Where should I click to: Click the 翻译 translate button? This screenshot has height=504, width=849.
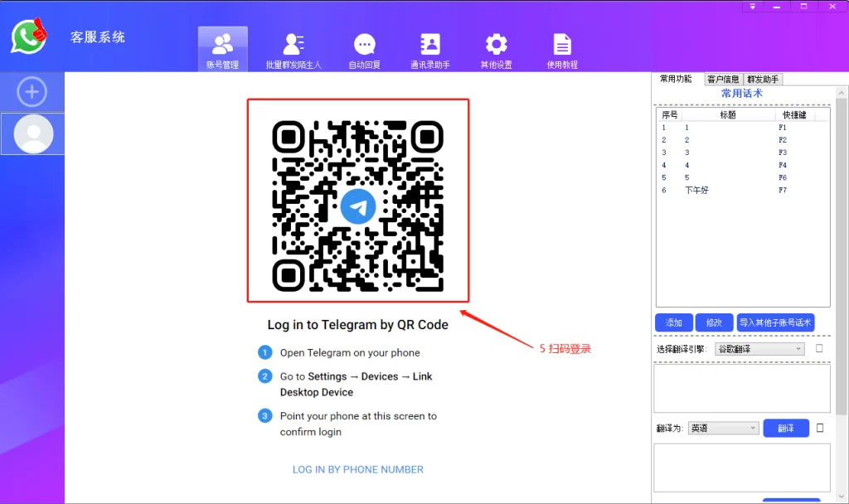(x=786, y=429)
